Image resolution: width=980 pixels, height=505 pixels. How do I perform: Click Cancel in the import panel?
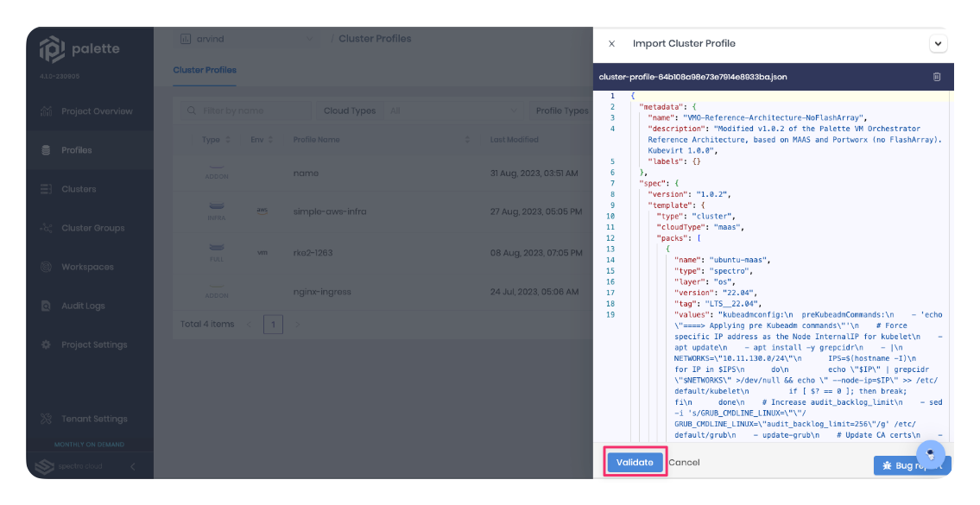pyautogui.click(x=684, y=463)
